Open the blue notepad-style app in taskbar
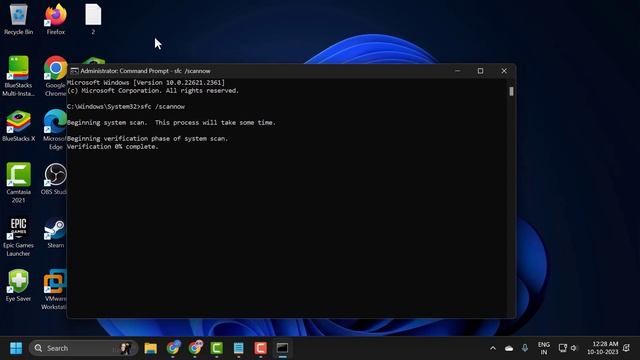 tap(239, 348)
